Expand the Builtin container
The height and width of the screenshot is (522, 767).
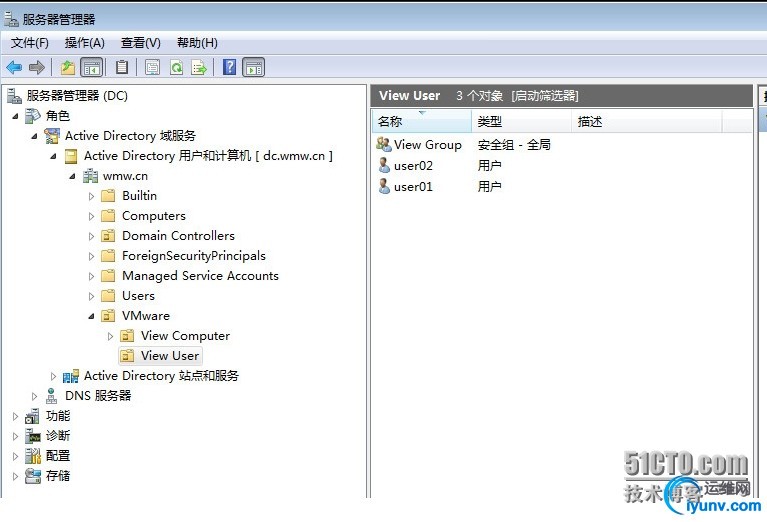tap(91, 196)
